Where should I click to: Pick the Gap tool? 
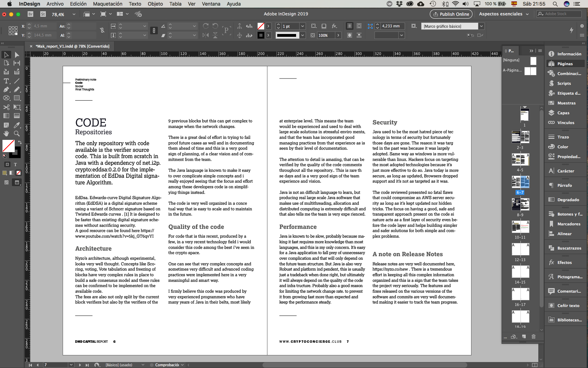point(17,63)
